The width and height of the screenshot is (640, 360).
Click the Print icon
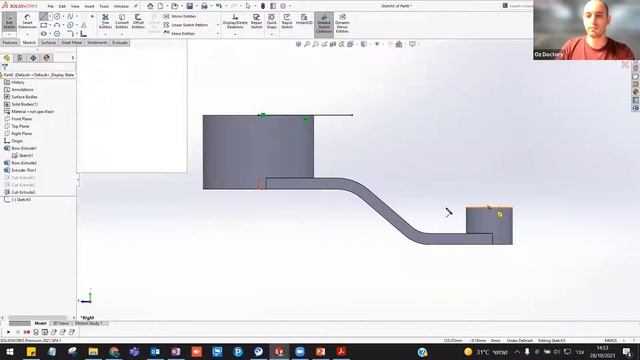(x=204, y=6)
